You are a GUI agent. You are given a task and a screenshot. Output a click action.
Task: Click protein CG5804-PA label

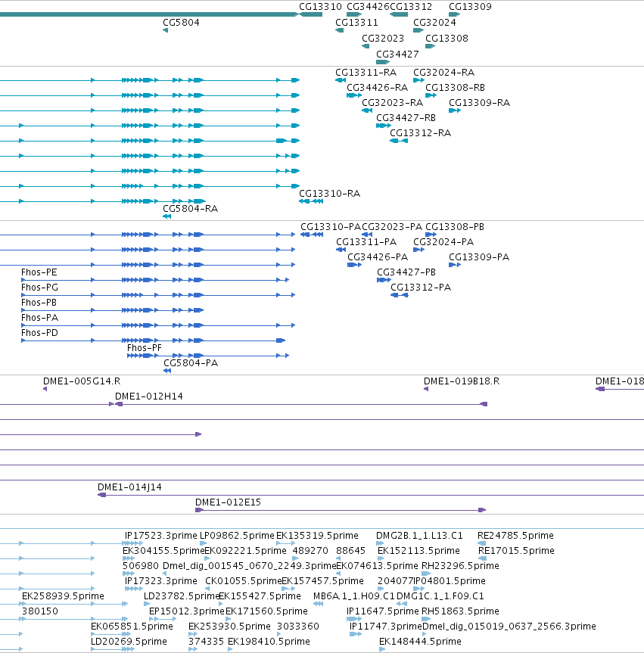pyautogui.click(x=191, y=363)
